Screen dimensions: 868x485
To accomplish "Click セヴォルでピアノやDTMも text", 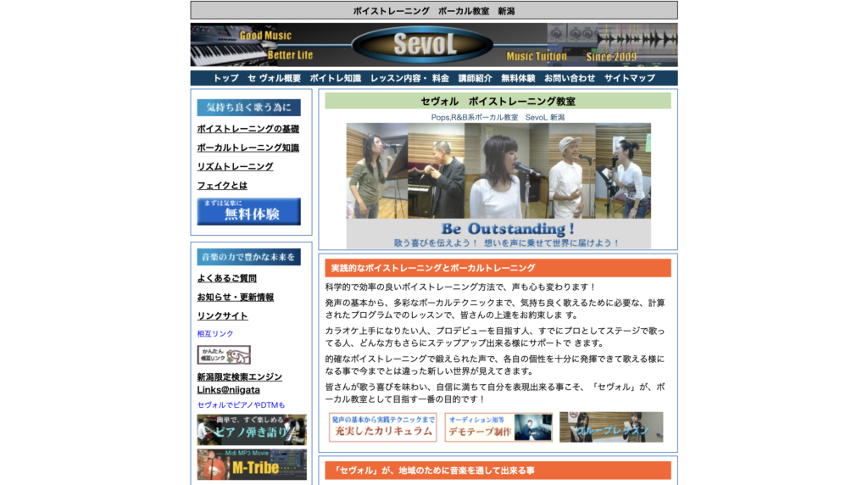I will [241, 404].
